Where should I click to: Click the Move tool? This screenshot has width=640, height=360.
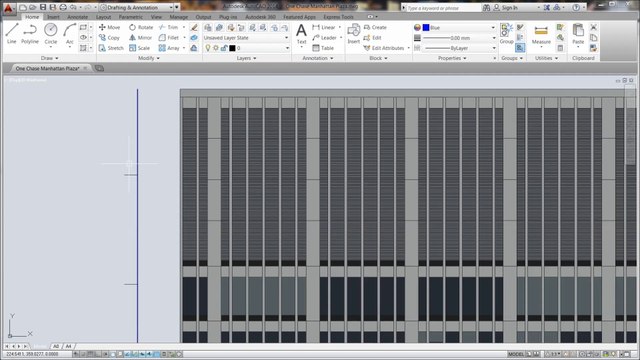click(x=109, y=27)
